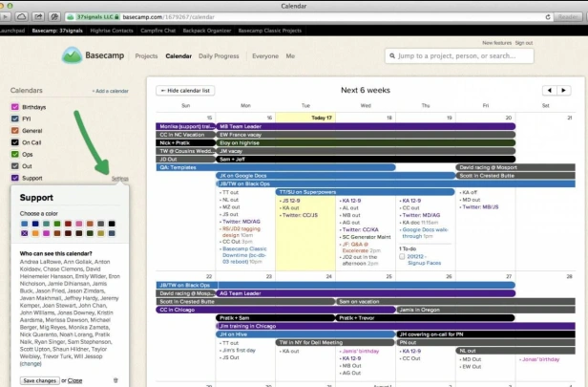Choose the pink color swatch
The width and height of the screenshot is (588, 387).
(78, 224)
